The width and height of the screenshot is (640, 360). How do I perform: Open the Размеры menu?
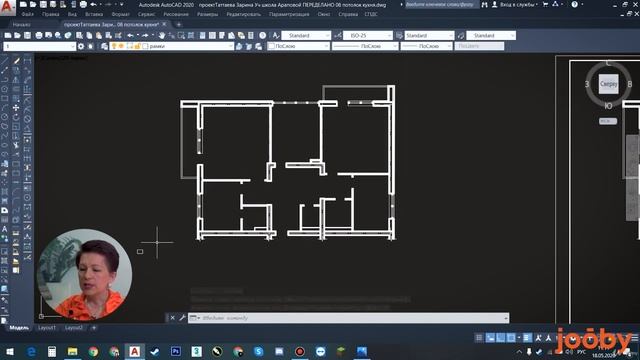pos(207,14)
